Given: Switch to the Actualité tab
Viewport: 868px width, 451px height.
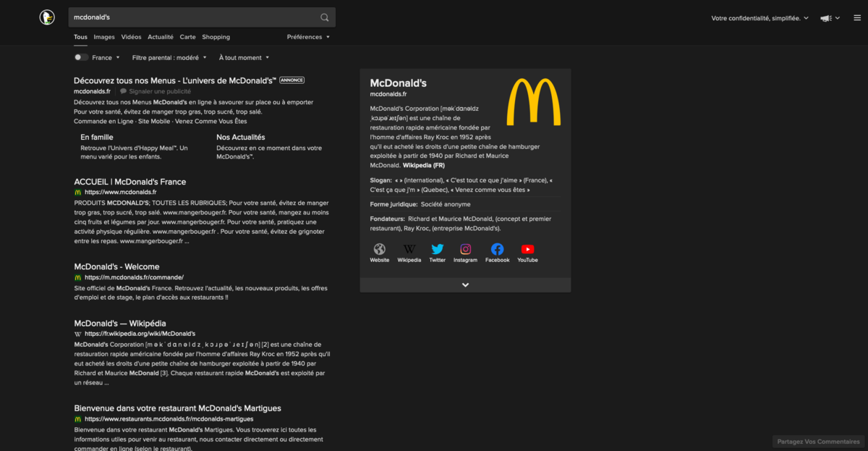Looking at the screenshot, I should coord(161,37).
